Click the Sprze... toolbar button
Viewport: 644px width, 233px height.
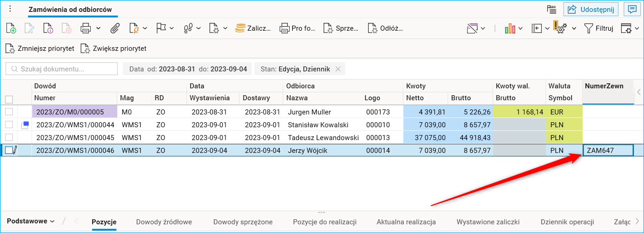[341, 28]
